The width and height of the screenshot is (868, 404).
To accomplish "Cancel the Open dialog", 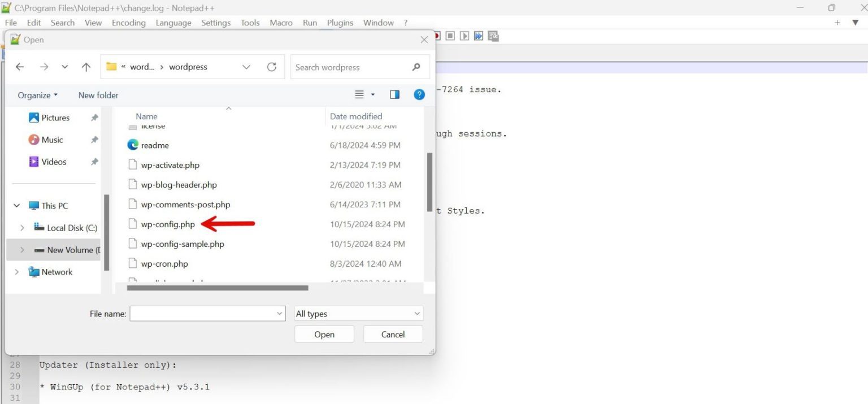I will 393,334.
